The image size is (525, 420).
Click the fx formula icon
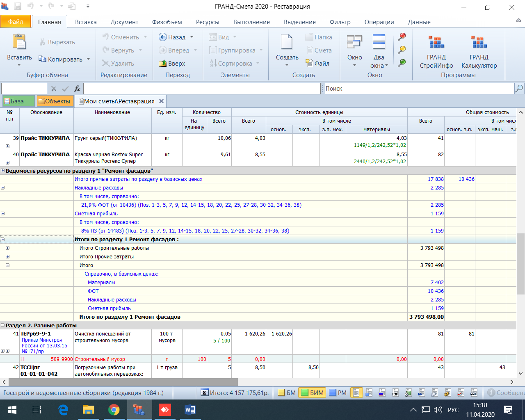coord(77,89)
